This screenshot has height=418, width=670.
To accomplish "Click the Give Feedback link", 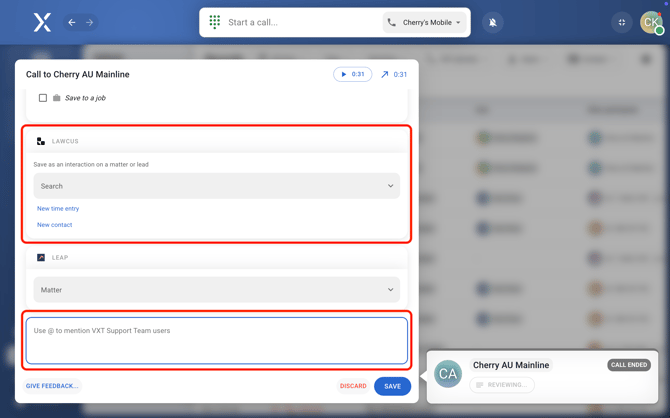I will [x=52, y=386].
